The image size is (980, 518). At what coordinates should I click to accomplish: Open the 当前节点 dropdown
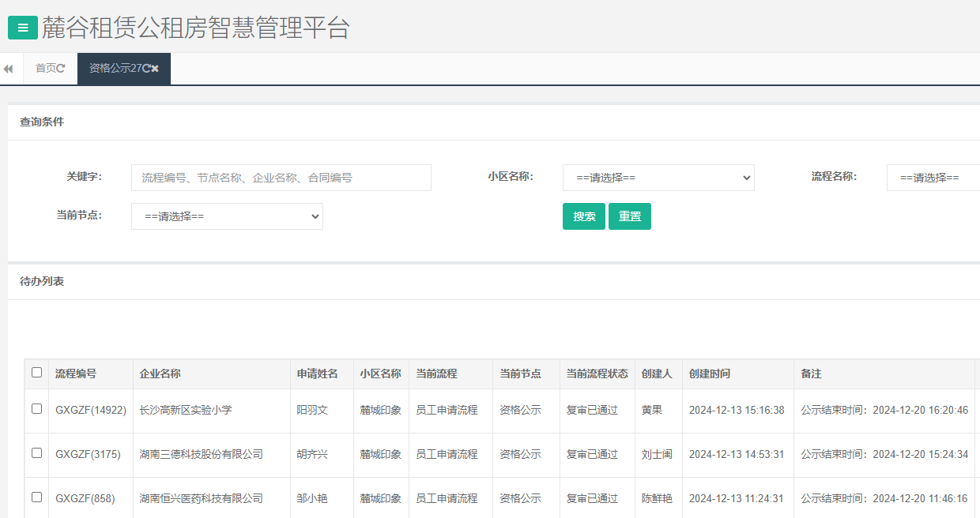(x=227, y=216)
